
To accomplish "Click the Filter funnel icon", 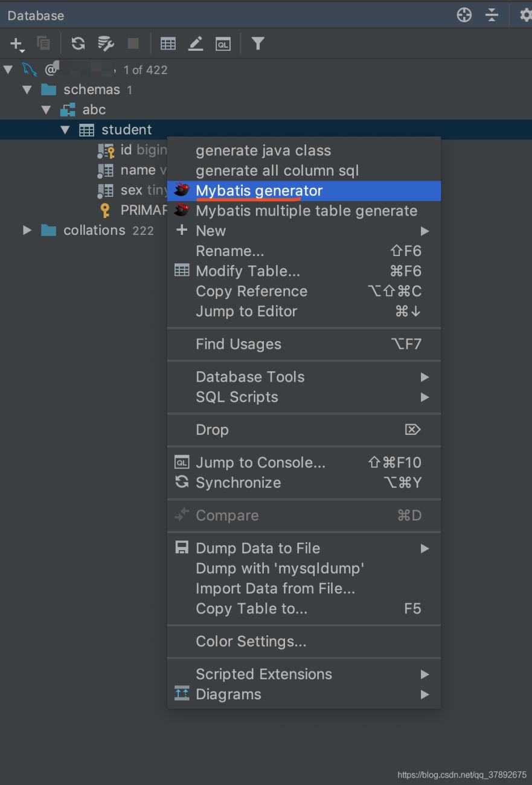I will coord(258,43).
